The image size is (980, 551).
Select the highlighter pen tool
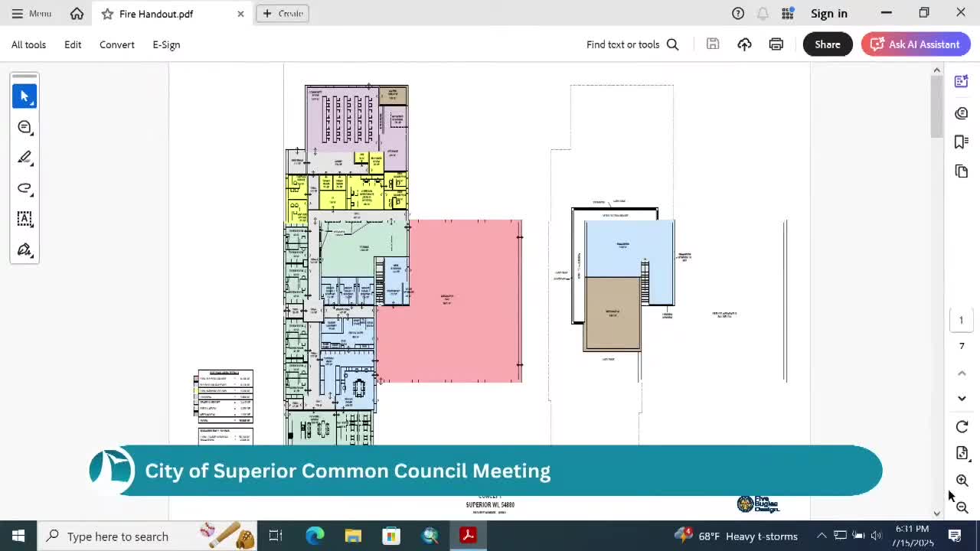click(24, 158)
